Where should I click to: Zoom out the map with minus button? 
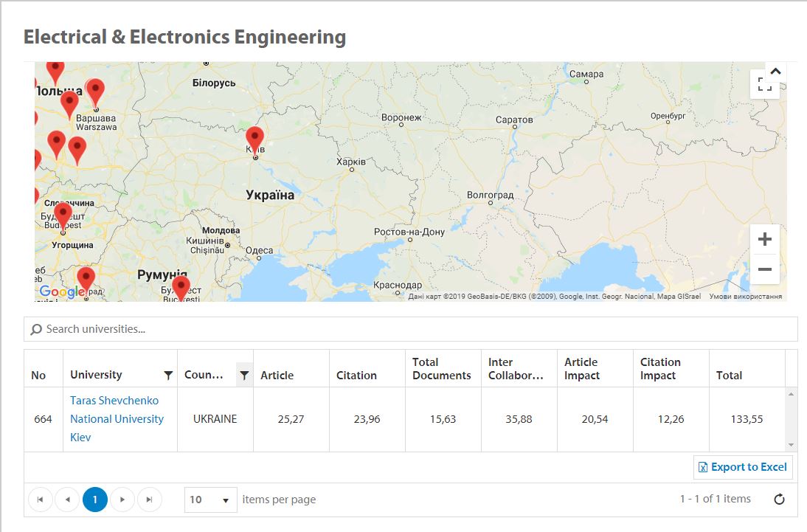point(765,269)
